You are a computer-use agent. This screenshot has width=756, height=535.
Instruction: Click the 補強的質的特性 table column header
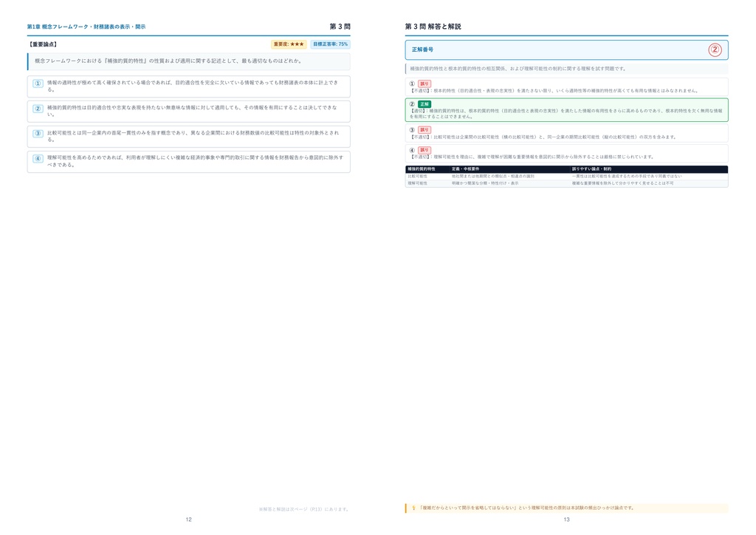click(422, 169)
